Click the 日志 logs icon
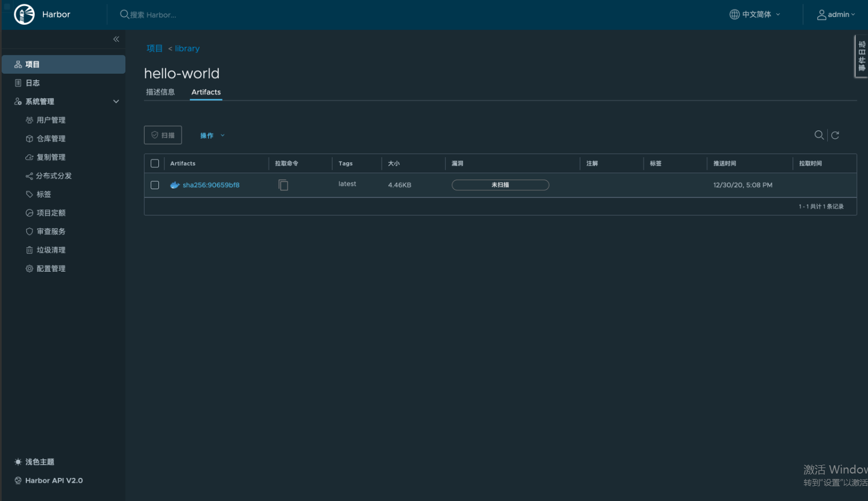Screen dimensions: 868x501 click(x=18, y=83)
